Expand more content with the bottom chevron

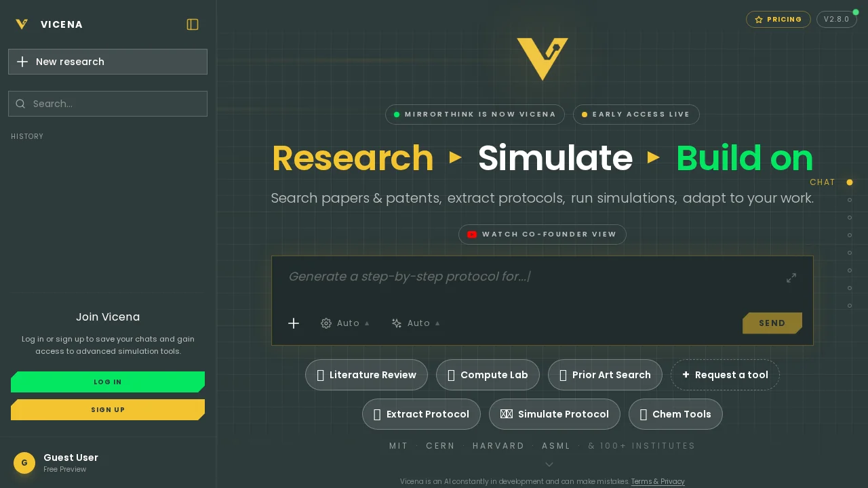549,464
